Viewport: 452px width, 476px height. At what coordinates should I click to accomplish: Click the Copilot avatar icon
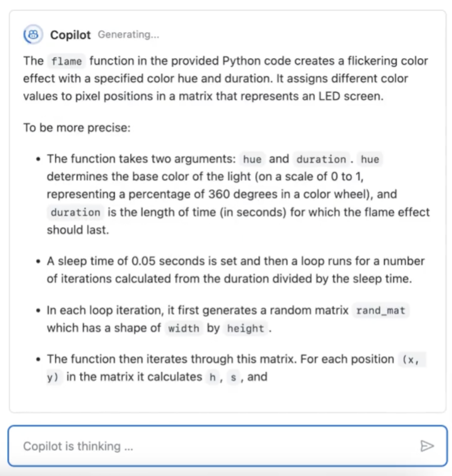click(33, 35)
